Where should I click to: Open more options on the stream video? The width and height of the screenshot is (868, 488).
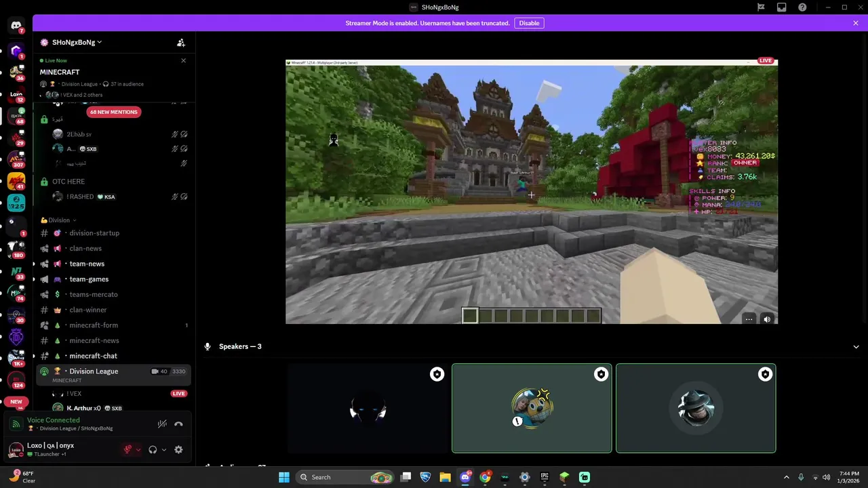click(x=749, y=319)
